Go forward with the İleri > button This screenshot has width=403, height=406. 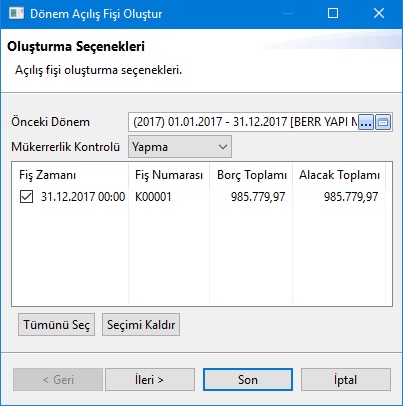tap(150, 380)
